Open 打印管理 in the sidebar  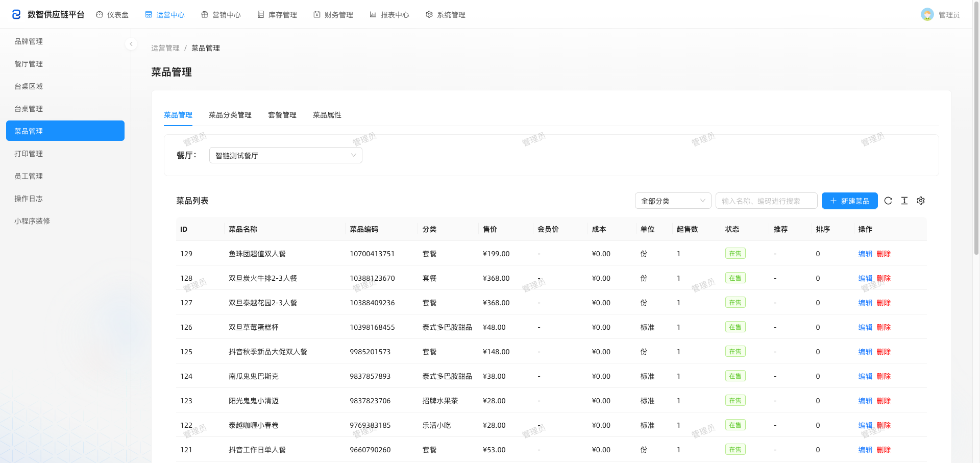pos(65,154)
